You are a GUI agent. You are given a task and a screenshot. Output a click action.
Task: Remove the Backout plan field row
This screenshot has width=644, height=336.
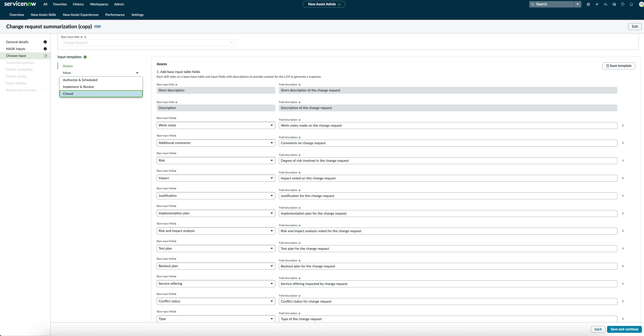(x=623, y=266)
